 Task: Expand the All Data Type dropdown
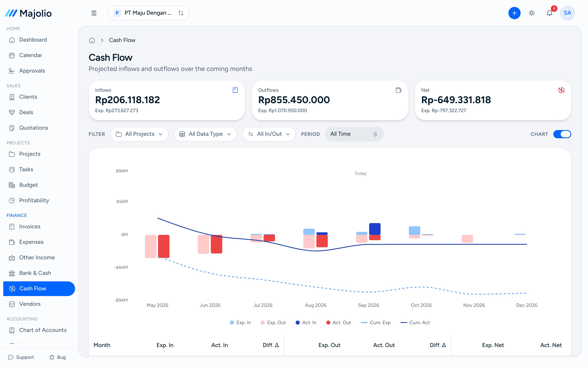click(x=205, y=134)
